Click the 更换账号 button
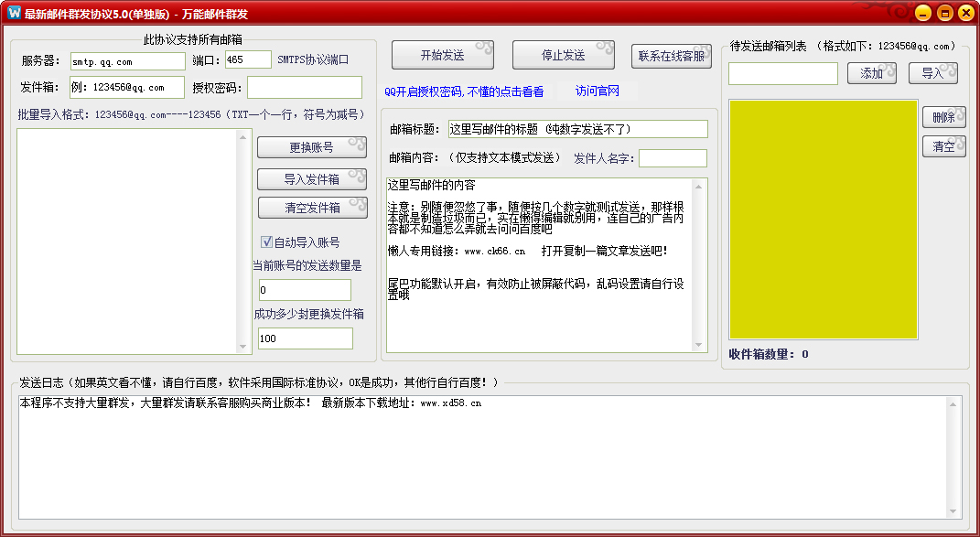Screen dimensions: 980x537 click(312, 147)
